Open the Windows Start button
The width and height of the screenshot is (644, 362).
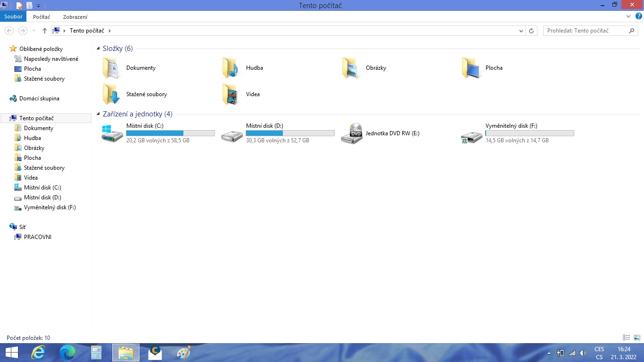click(11, 353)
